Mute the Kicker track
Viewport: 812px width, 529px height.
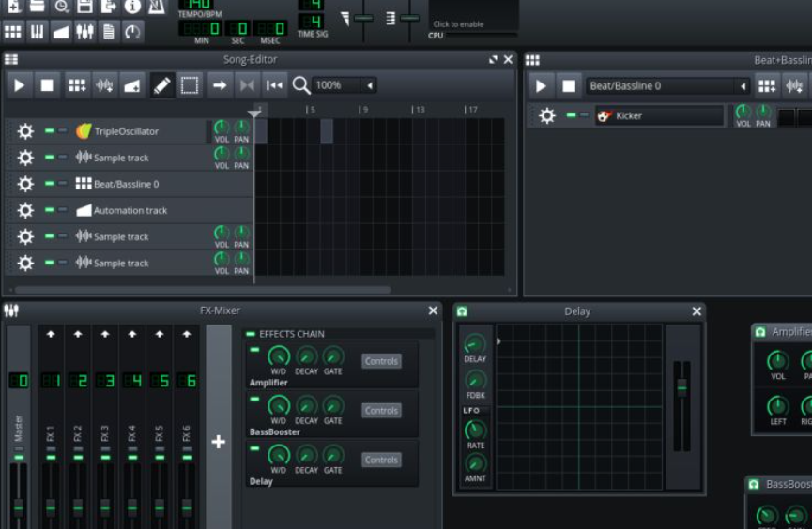tap(571, 115)
